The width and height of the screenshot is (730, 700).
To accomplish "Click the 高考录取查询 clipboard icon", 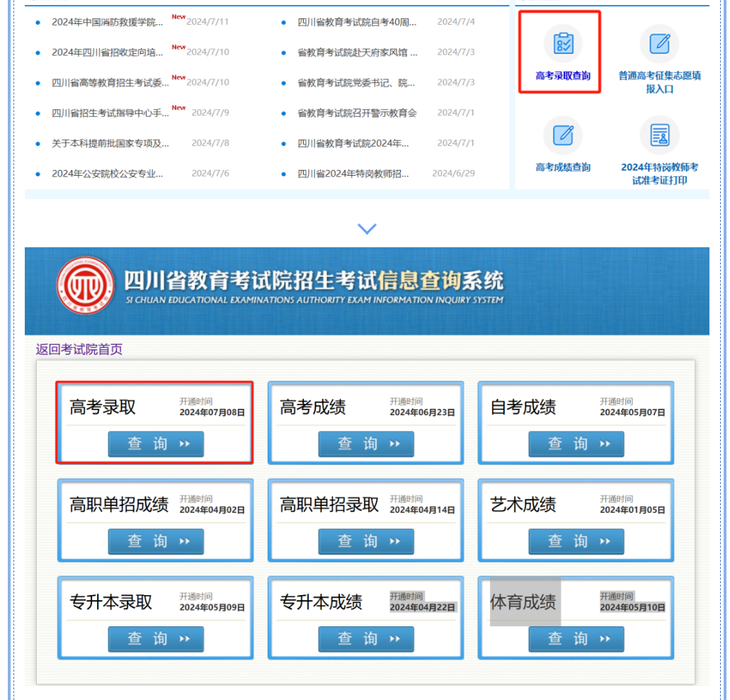I will (563, 44).
